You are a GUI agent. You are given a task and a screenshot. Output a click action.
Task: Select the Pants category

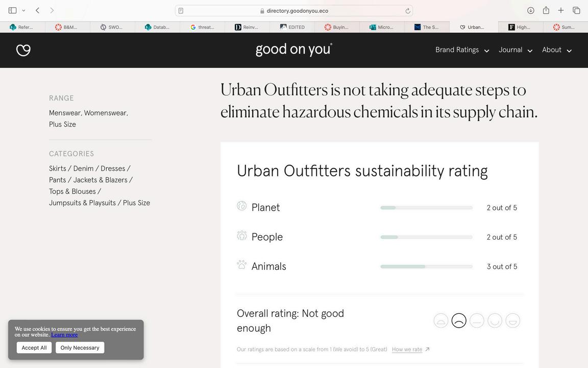pyautogui.click(x=57, y=180)
